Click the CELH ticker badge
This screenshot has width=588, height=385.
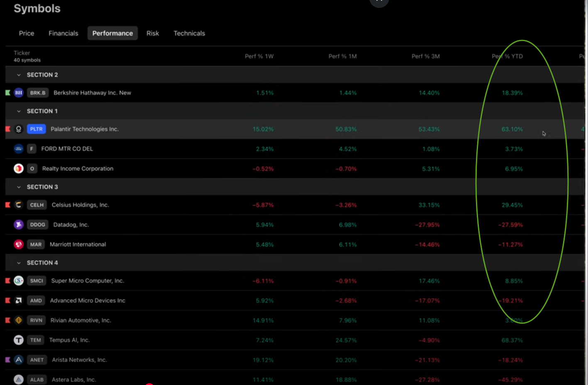[37, 205]
